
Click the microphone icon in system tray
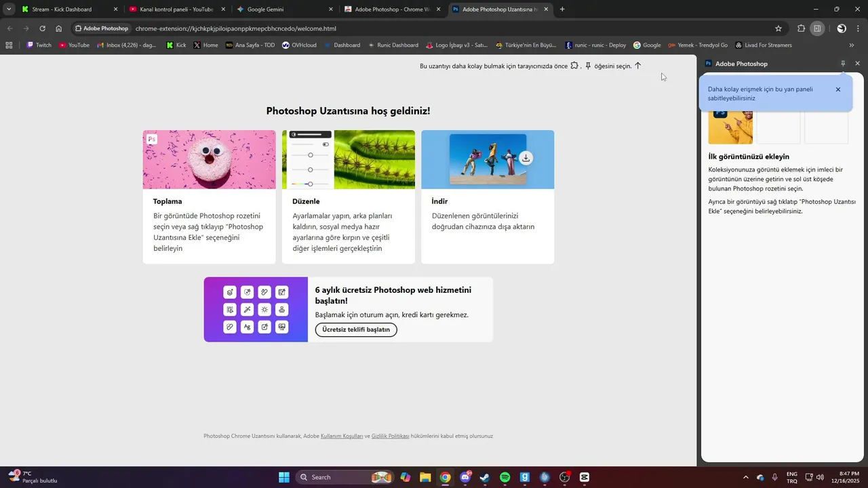coord(775,477)
